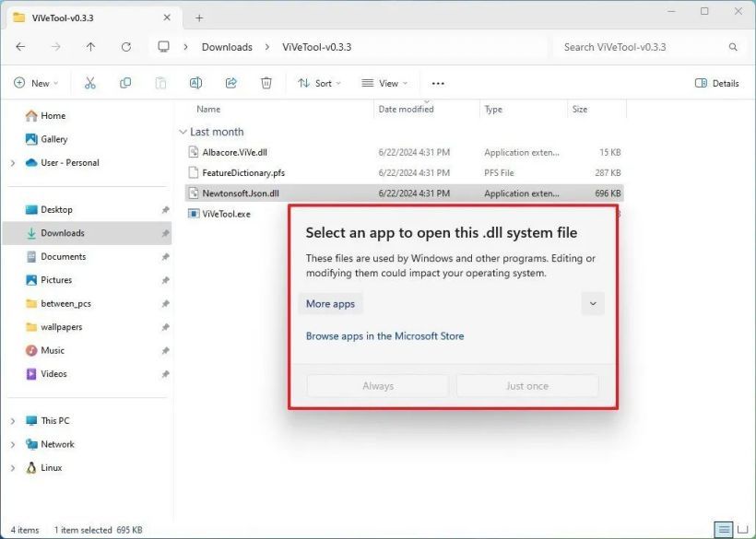Image resolution: width=756 pixels, height=539 pixels.
Task: Expand the More apps chevron in dialog
Action: tap(593, 303)
